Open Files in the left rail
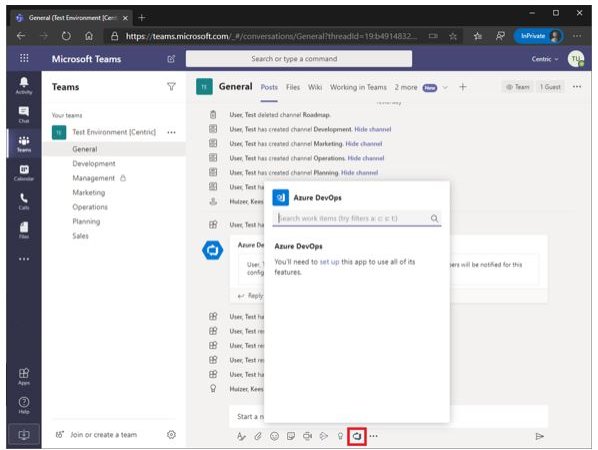This screenshot has height=450, width=598. tap(24, 230)
